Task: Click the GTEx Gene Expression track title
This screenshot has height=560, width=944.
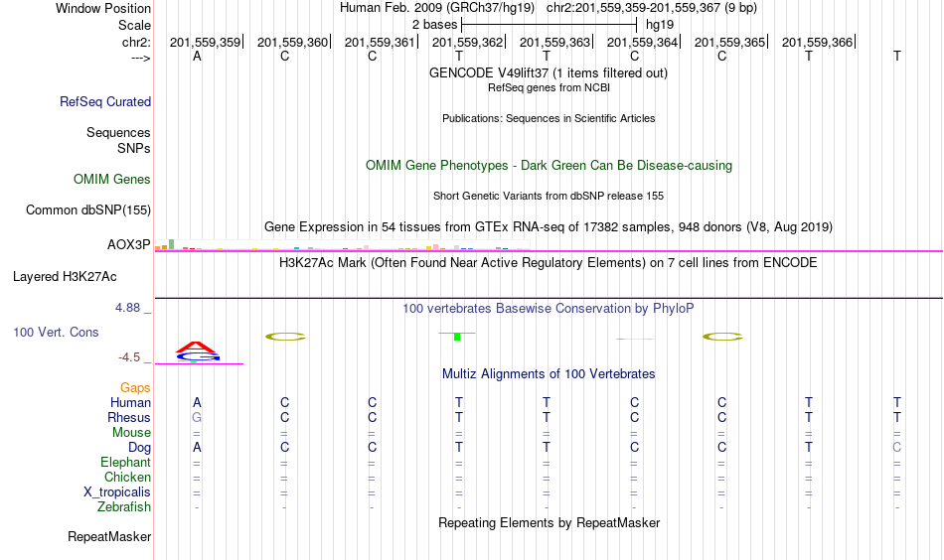Action: (549, 226)
